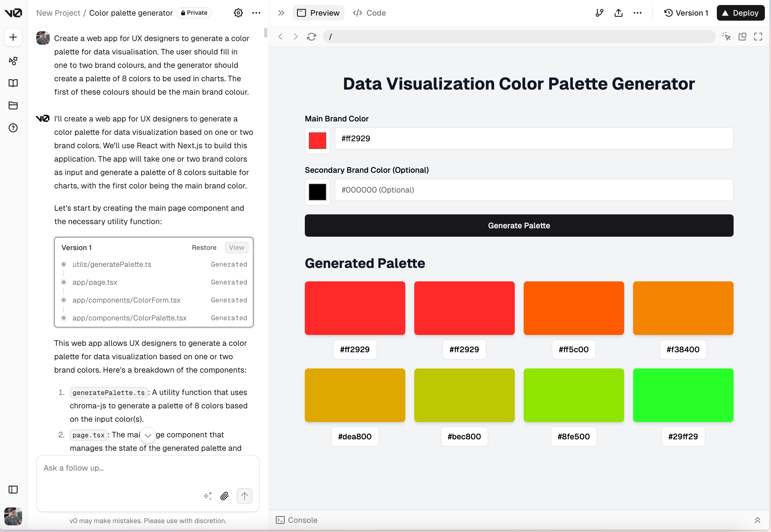
Task: Start a new chat with plus icon
Action: (13, 37)
